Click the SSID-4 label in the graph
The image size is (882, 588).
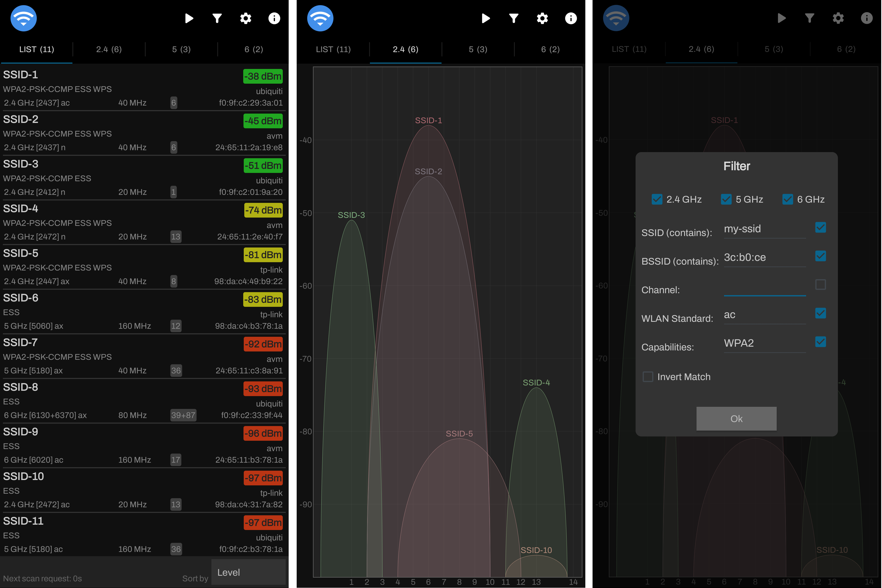click(536, 382)
